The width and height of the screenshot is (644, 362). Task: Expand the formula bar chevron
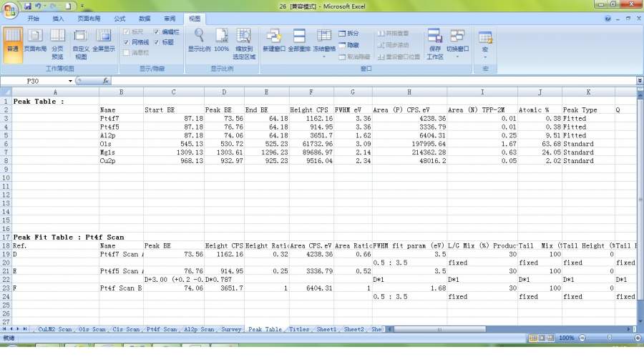[640, 81]
